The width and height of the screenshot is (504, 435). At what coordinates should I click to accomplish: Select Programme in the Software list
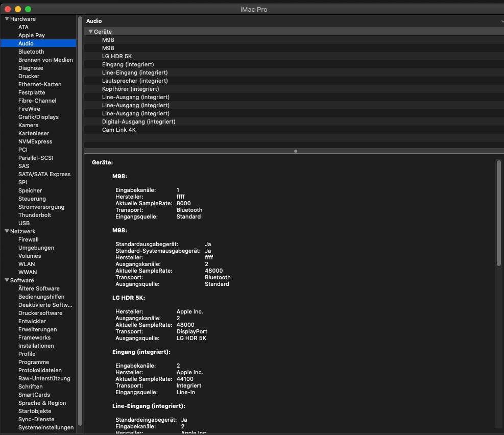click(x=34, y=362)
